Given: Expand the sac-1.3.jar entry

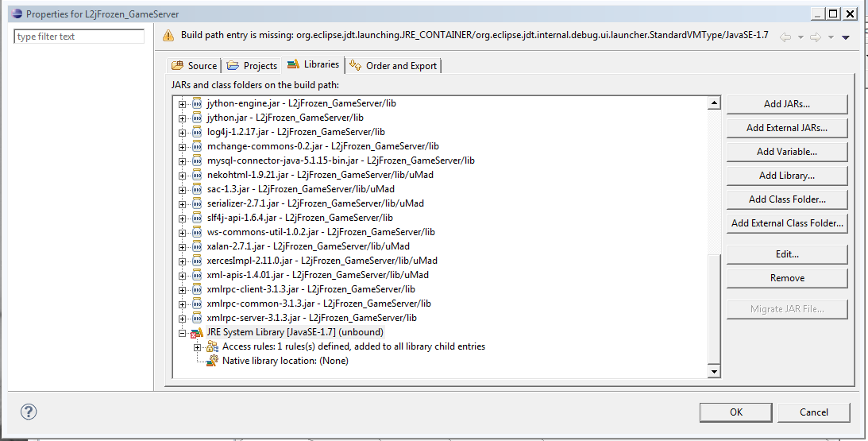Looking at the screenshot, I should 182,190.
